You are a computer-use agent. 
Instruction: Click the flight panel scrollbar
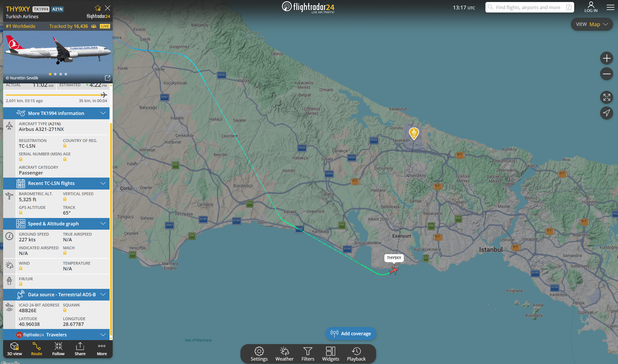pyautogui.click(x=111, y=229)
